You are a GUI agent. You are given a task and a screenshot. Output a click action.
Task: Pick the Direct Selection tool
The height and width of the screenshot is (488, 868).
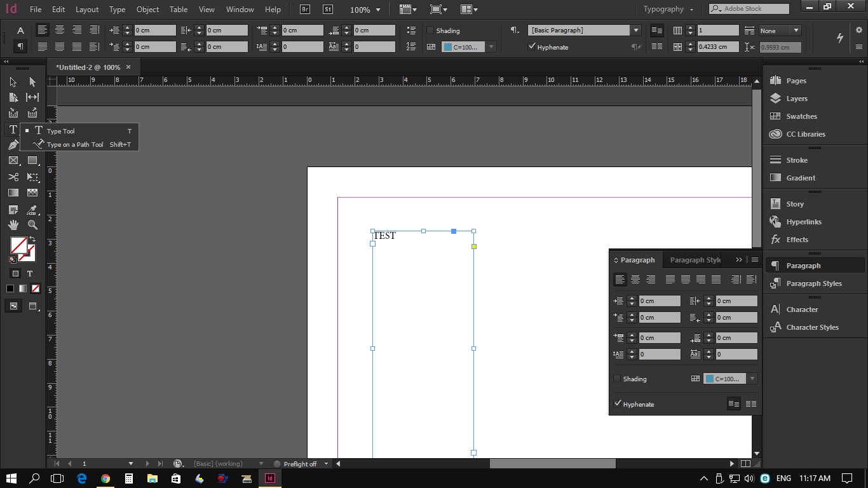pyautogui.click(x=32, y=82)
